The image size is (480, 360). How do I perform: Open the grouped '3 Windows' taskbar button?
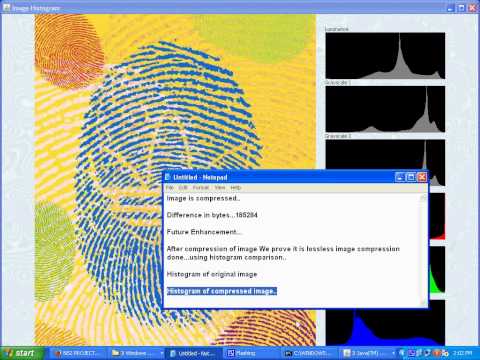pos(137,353)
